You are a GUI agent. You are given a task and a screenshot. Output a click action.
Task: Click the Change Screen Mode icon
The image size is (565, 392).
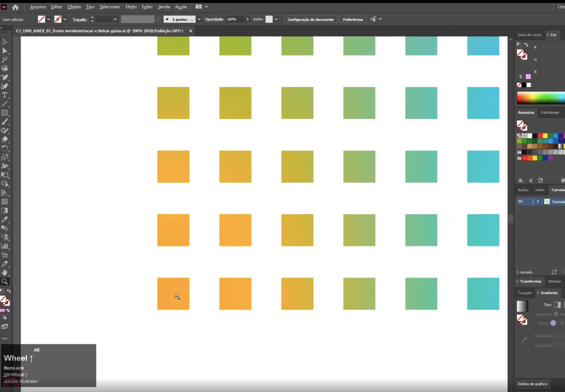[x=5, y=327]
